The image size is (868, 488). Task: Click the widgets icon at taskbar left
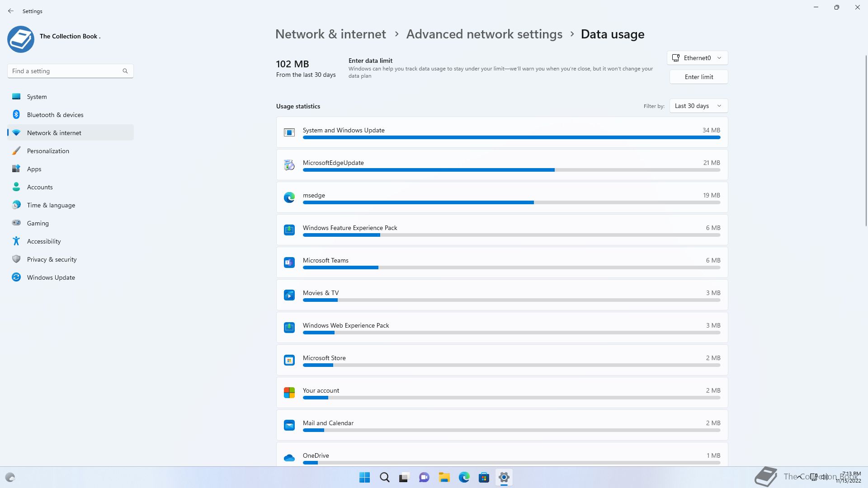tap(10, 478)
